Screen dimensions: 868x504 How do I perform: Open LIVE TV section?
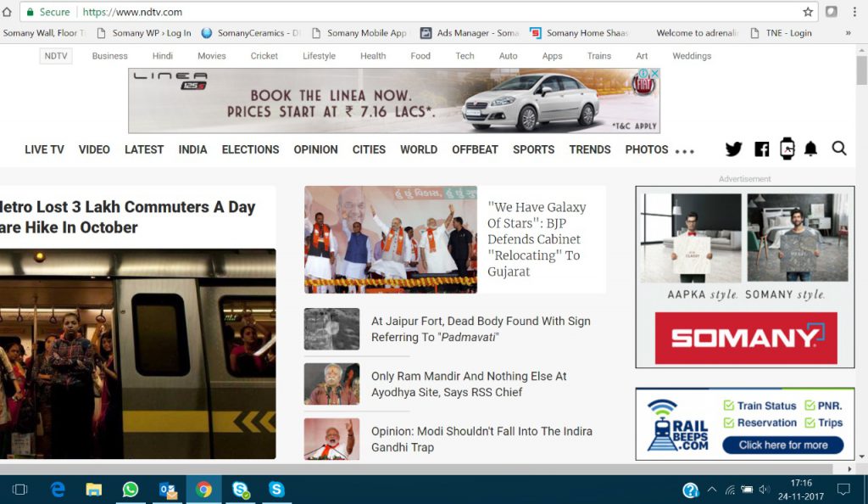point(44,149)
